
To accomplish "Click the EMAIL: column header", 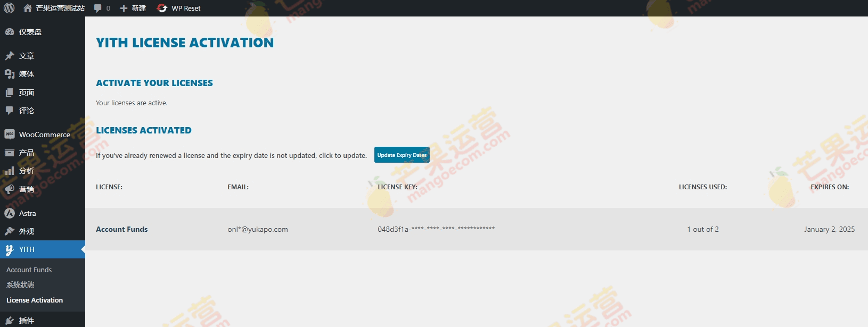I will pos(238,187).
